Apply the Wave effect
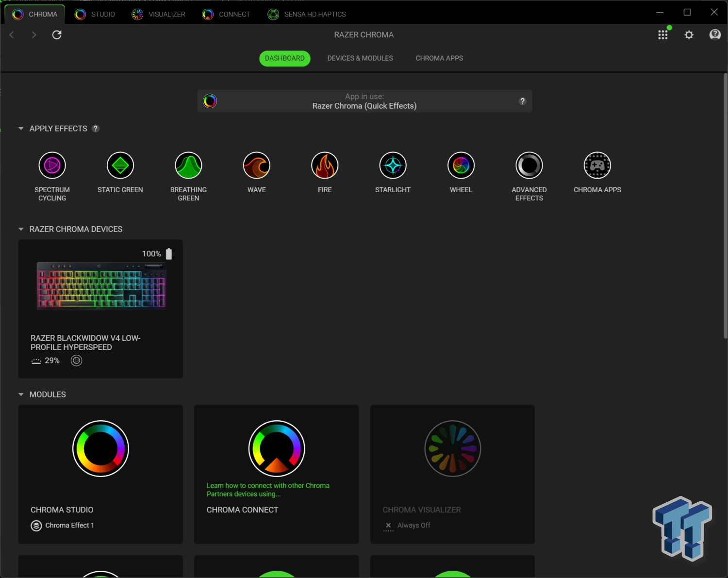Image resolution: width=728 pixels, height=578 pixels. pos(257,165)
